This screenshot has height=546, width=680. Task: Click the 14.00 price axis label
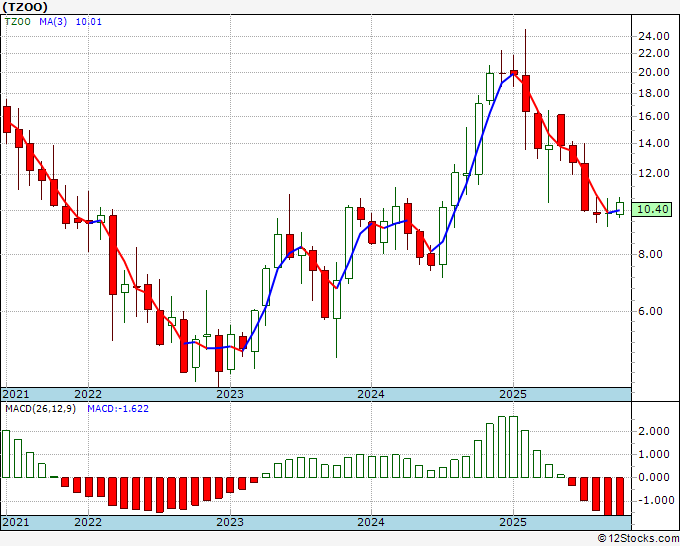tap(652, 143)
